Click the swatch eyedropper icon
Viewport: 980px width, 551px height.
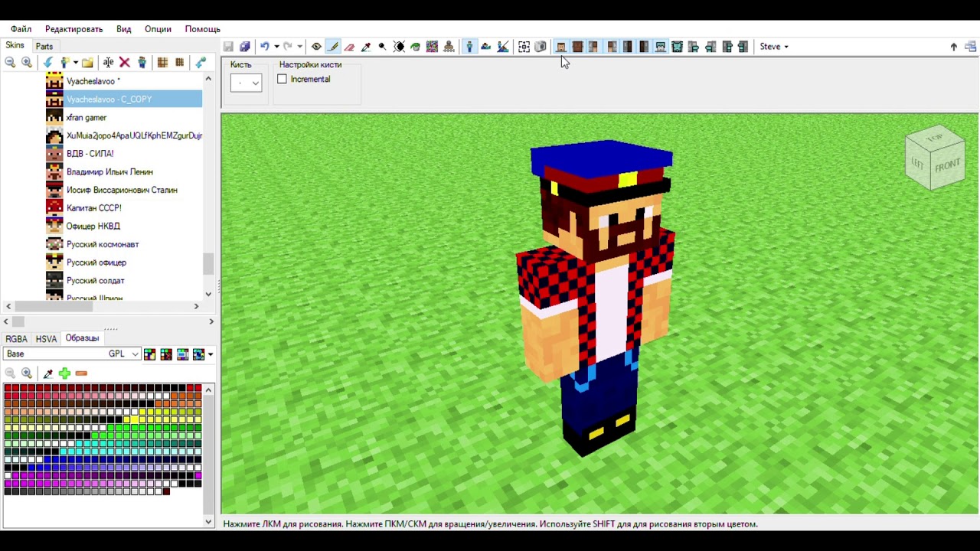[48, 373]
